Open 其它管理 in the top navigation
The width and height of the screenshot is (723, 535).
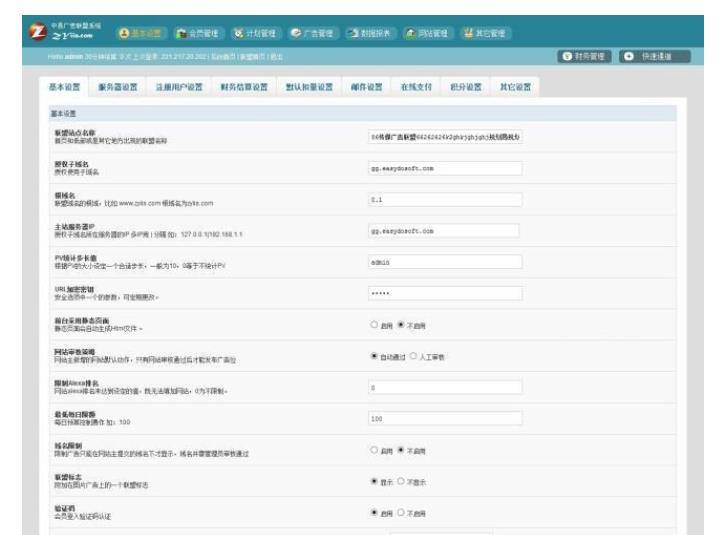(x=485, y=33)
